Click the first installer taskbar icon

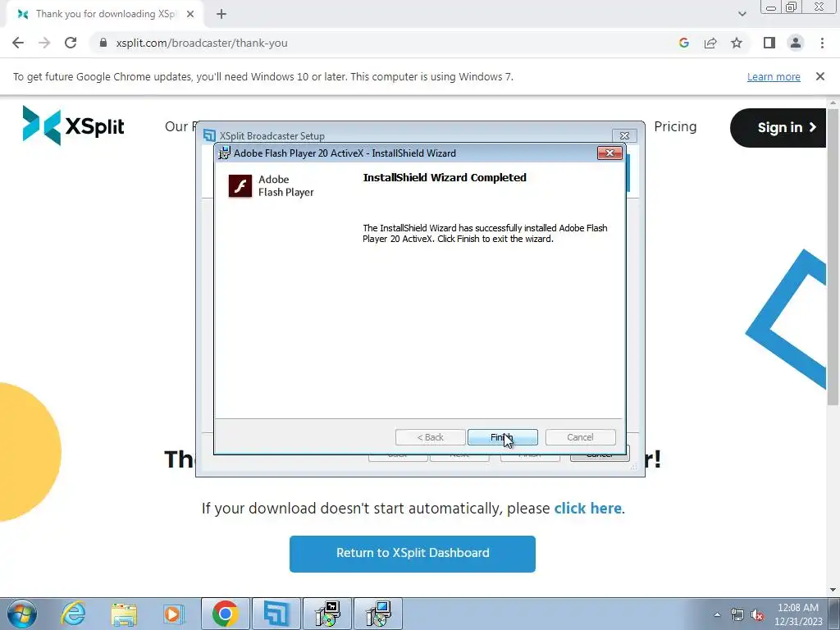327,614
